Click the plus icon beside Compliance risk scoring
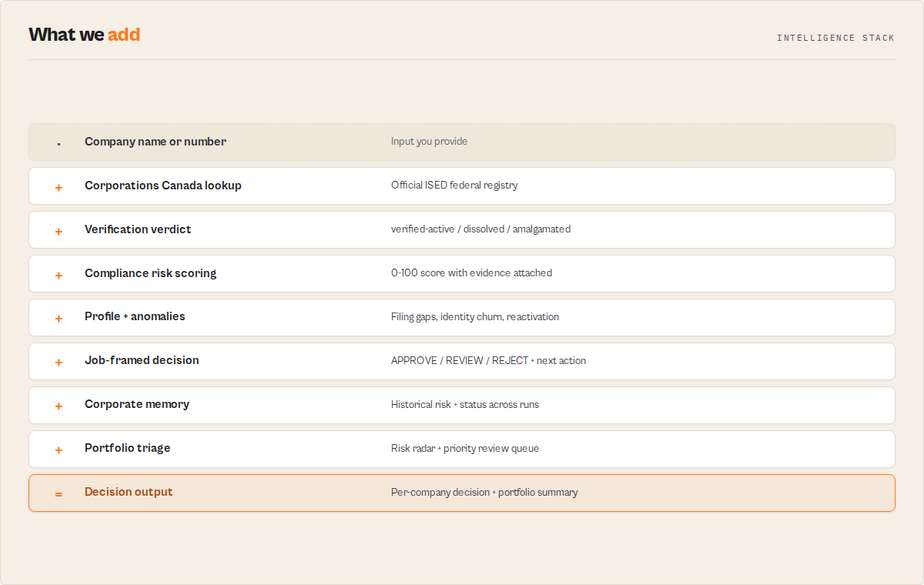 click(x=59, y=275)
